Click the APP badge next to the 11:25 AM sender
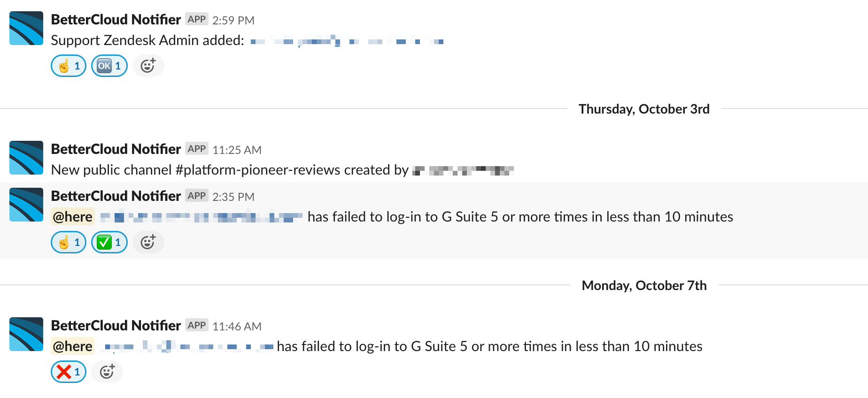868x398 pixels. click(x=197, y=149)
